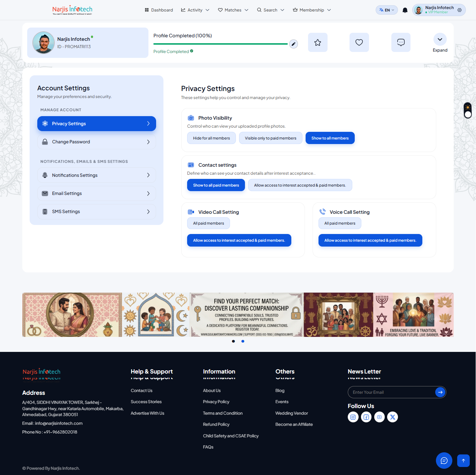Select All paid members for Video Call
The image size is (476, 475).
208,223
